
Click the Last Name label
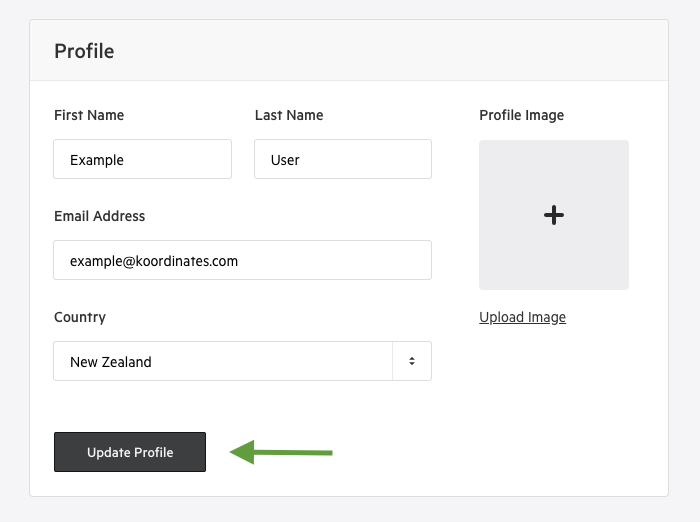pyautogui.click(x=289, y=115)
